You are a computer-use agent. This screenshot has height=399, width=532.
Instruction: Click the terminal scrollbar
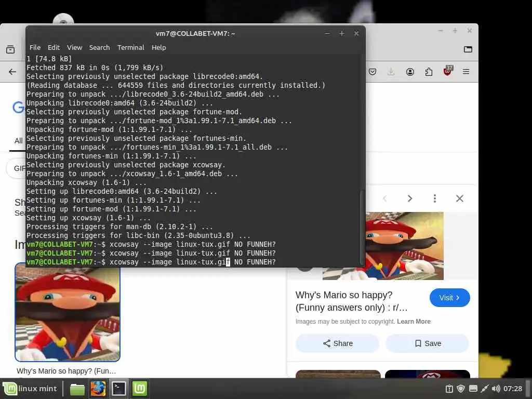pyautogui.click(x=362, y=228)
